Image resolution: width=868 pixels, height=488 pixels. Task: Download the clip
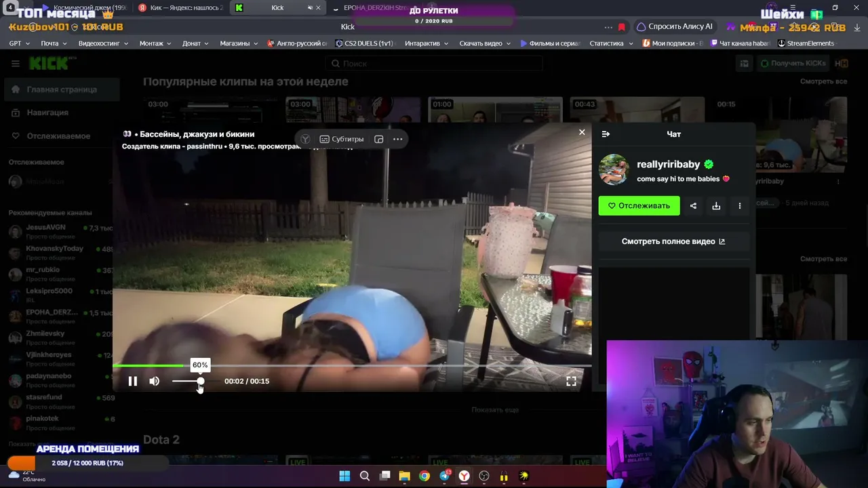point(716,206)
